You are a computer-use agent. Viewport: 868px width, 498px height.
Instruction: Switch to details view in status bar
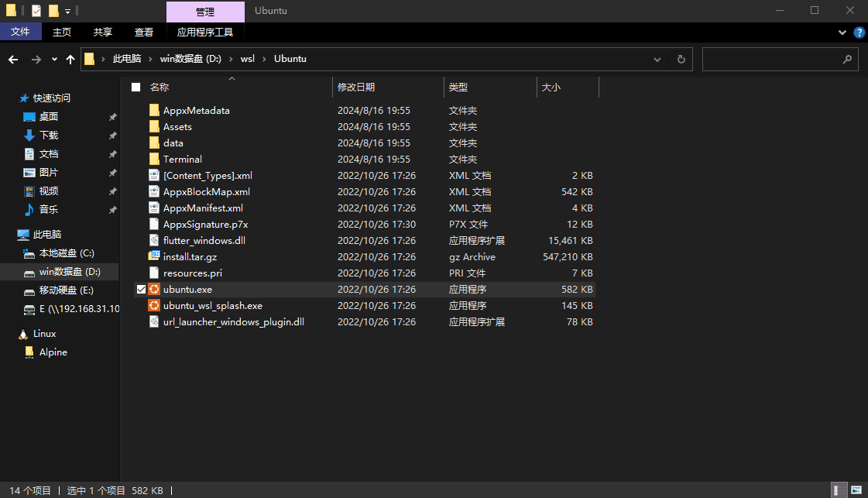(x=839, y=490)
